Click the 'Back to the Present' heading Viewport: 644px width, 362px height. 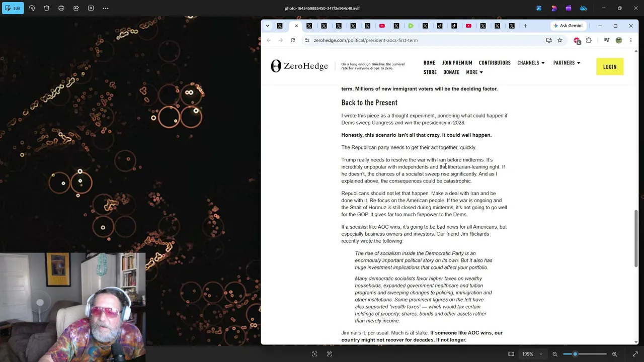pos(369,103)
